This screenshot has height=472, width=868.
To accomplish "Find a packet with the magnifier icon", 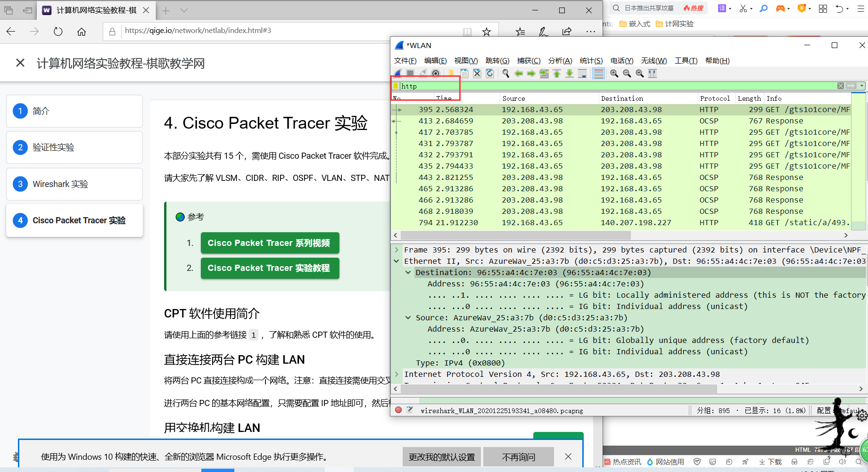I will pyautogui.click(x=506, y=73).
